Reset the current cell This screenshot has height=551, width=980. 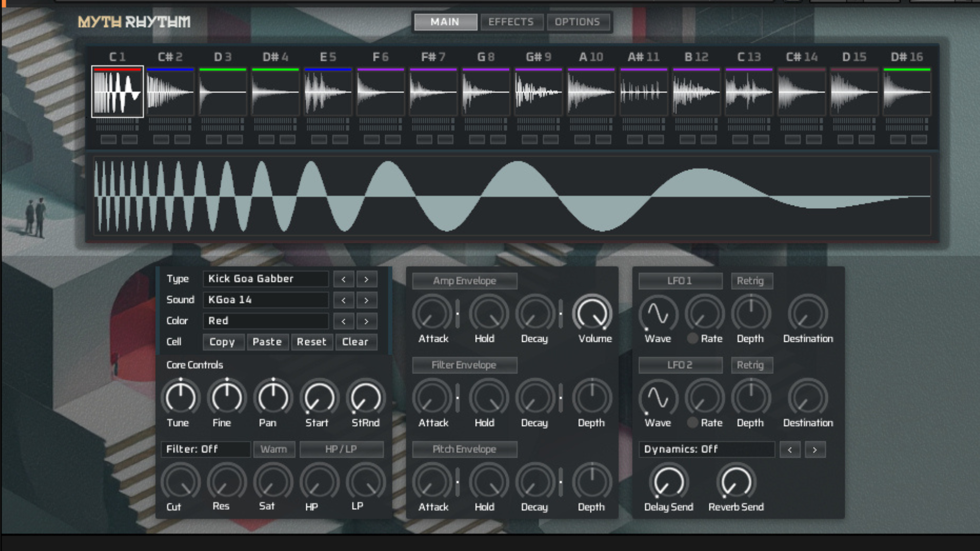pos(312,342)
